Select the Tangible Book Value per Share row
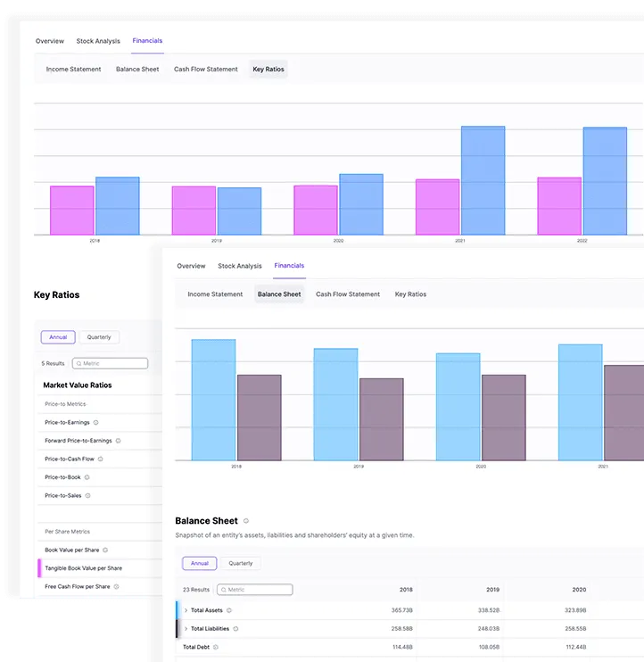Image resolution: width=644 pixels, height=662 pixels. click(84, 568)
